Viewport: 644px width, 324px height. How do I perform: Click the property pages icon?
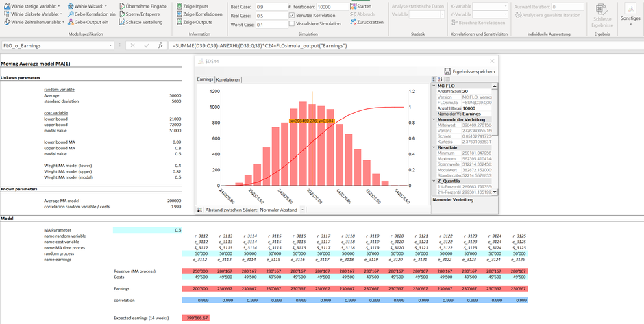(447, 79)
